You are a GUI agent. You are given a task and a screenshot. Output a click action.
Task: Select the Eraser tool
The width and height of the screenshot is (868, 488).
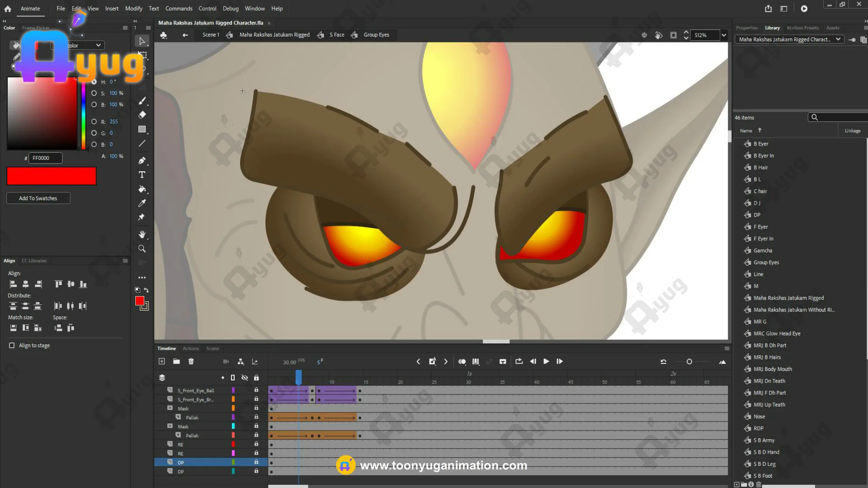142,115
